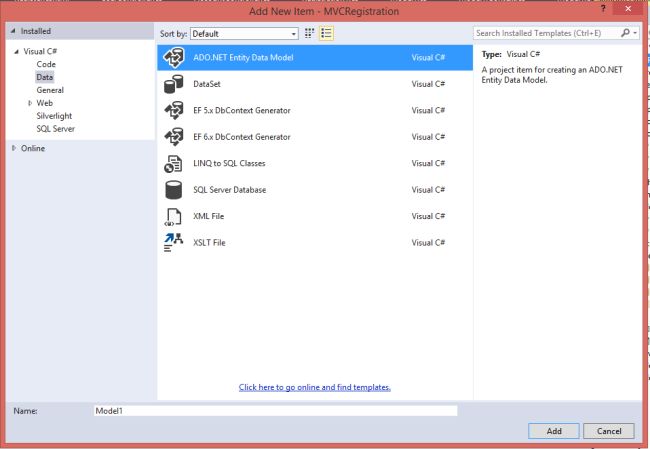
Task: Open the online templates link
Action: click(x=315, y=387)
